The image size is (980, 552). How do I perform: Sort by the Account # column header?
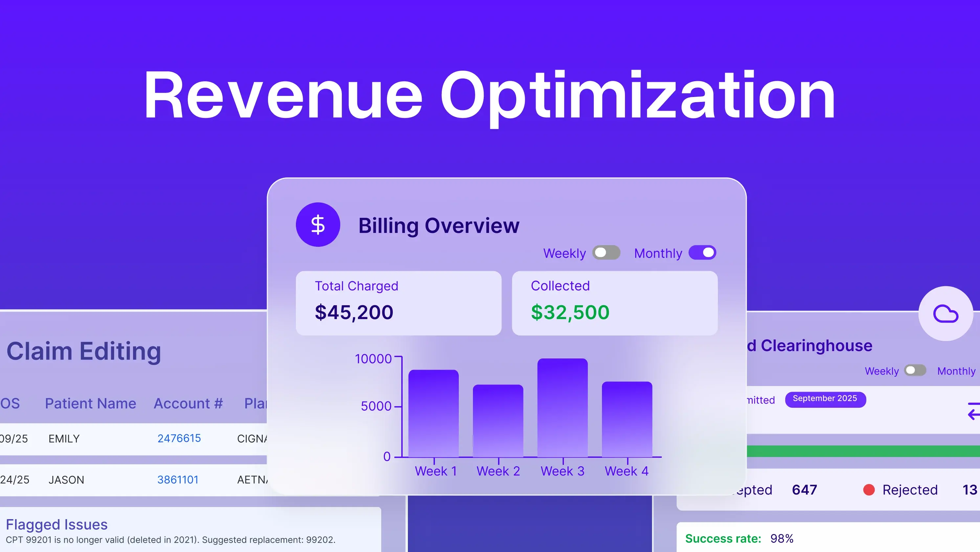click(188, 403)
